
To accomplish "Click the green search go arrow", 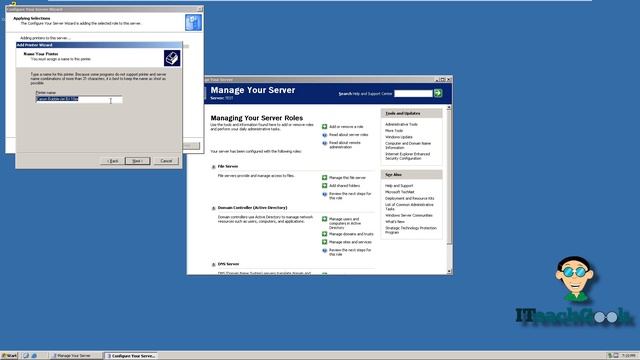I will [438, 93].
